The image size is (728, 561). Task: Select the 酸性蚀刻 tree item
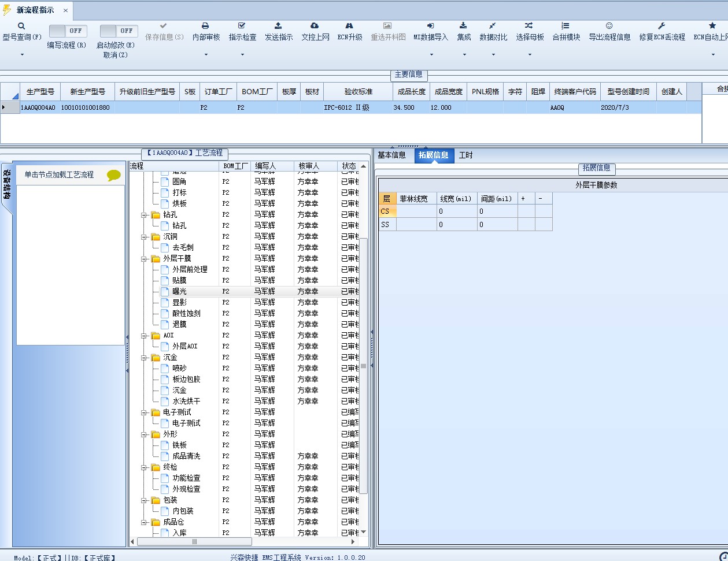(x=187, y=314)
